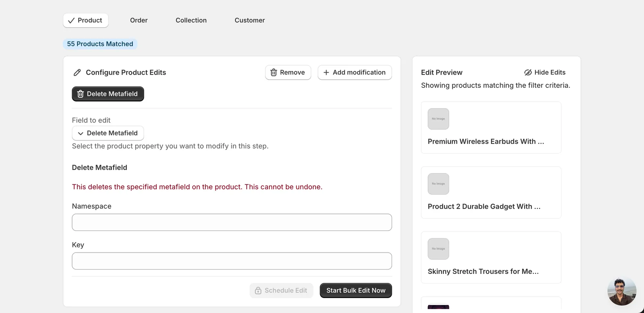Click the locked Schedule Edit button
The width and height of the screenshot is (644, 313).
click(x=281, y=290)
